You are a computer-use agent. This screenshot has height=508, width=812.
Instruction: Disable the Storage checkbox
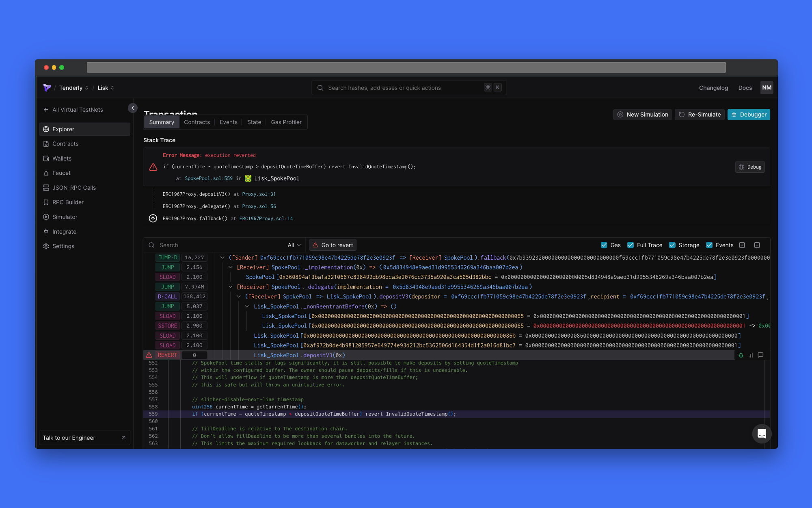672,245
